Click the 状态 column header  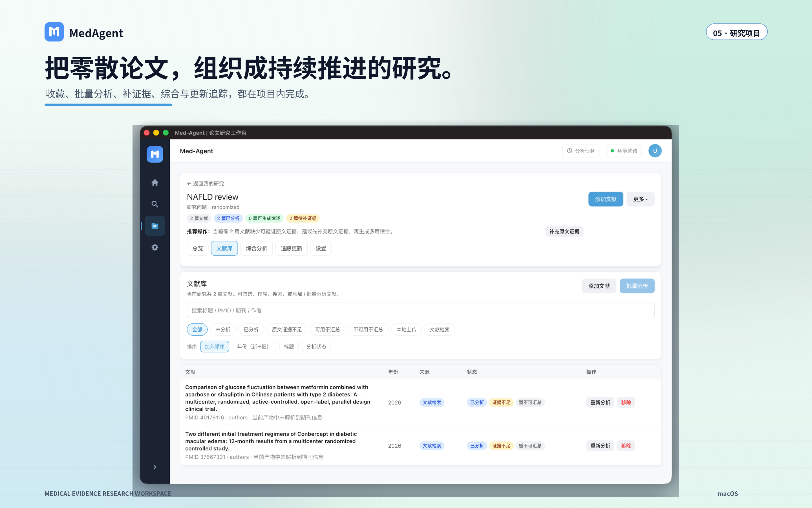click(x=472, y=372)
